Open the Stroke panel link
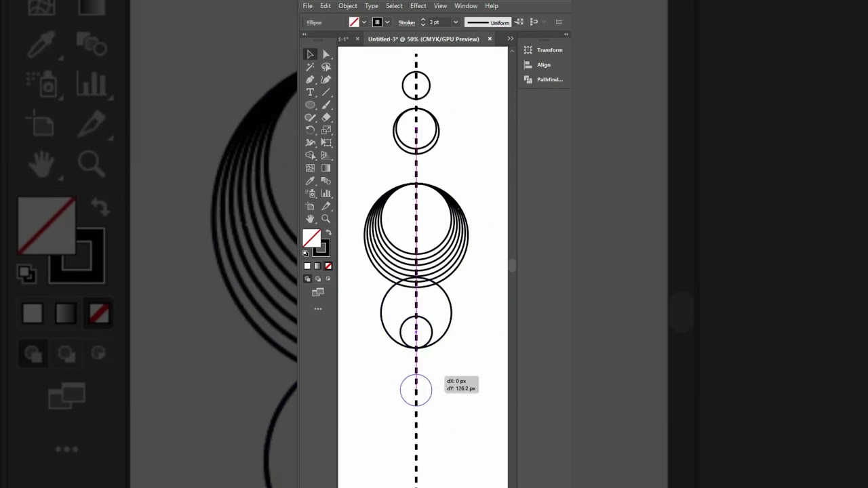This screenshot has height=488, width=868. (407, 22)
